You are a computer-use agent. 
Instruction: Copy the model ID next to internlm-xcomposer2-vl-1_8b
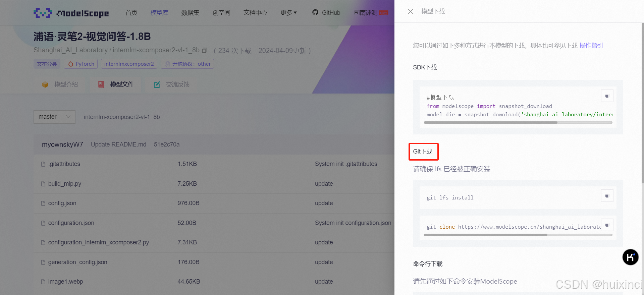click(205, 50)
